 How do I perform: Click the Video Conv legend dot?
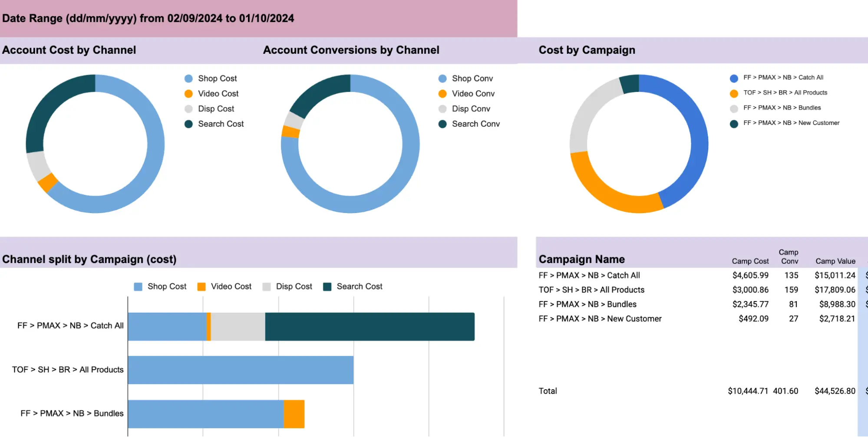coord(442,94)
